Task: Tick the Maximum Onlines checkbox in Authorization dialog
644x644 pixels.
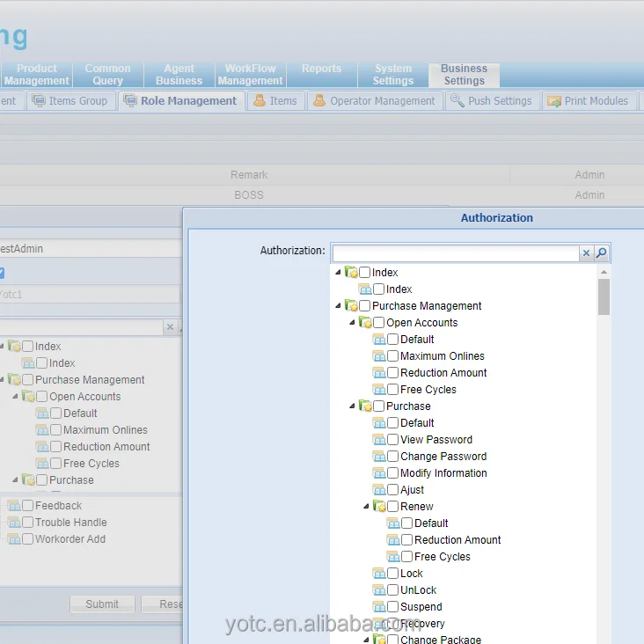Action: click(x=392, y=356)
